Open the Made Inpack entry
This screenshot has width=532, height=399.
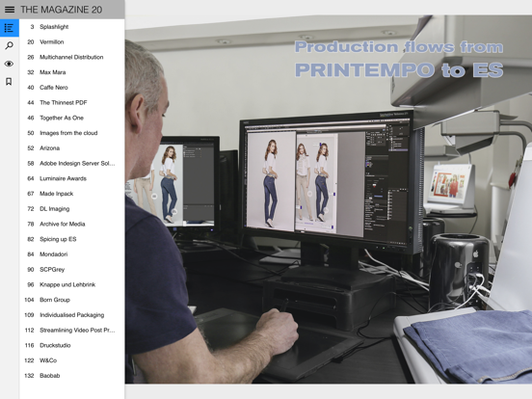point(72,194)
